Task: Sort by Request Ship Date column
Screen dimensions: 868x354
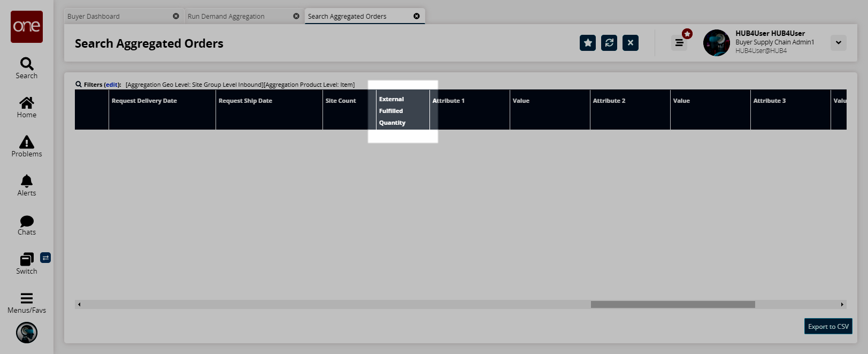Action: click(x=269, y=109)
